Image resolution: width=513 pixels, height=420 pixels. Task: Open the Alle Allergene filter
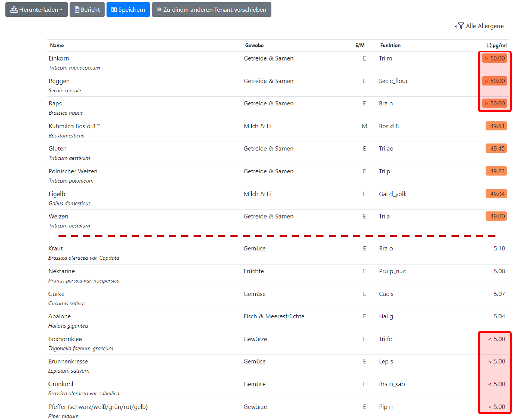(484, 26)
